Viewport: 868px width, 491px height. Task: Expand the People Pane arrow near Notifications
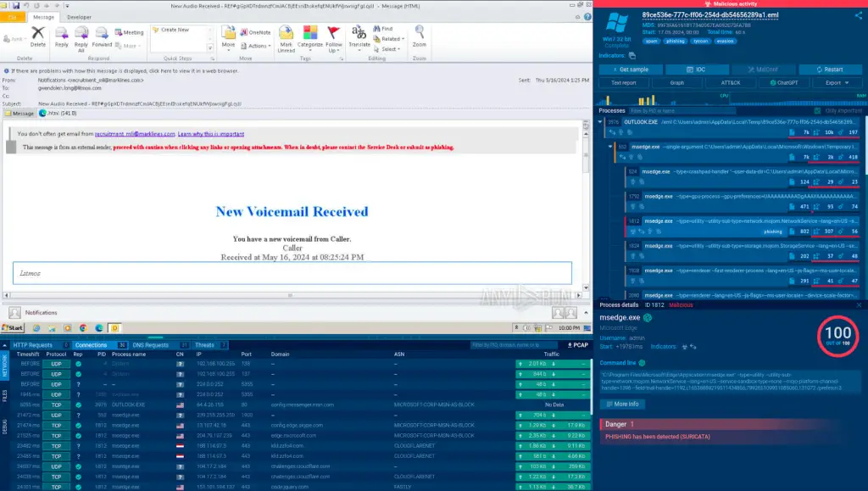pyautogui.click(x=586, y=313)
